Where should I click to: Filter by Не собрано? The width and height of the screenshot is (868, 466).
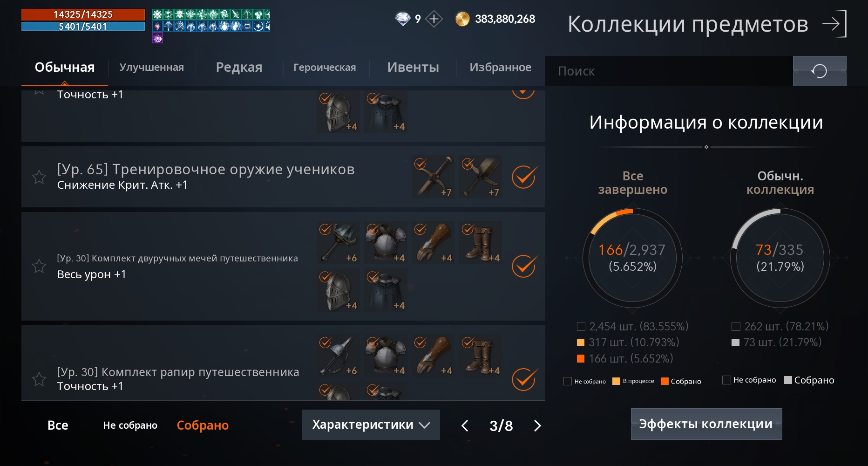[130, 425]
